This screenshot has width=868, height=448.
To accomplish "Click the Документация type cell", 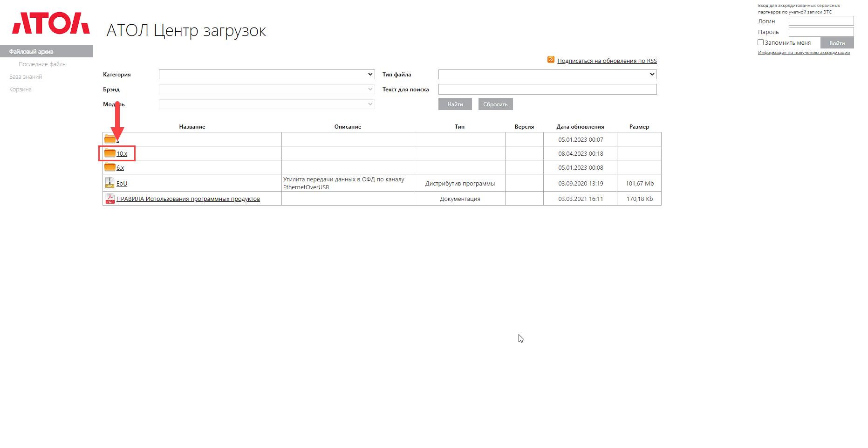I will (460, 199).
